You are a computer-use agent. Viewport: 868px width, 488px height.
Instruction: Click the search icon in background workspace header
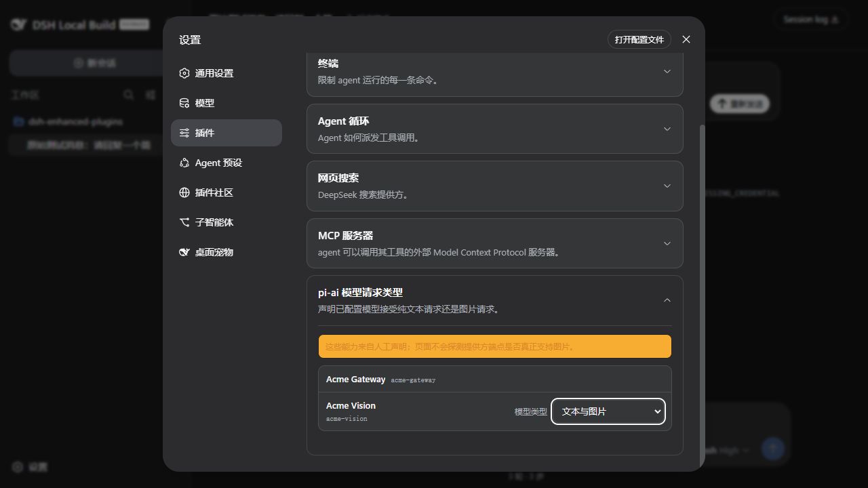tap(128, 95)
